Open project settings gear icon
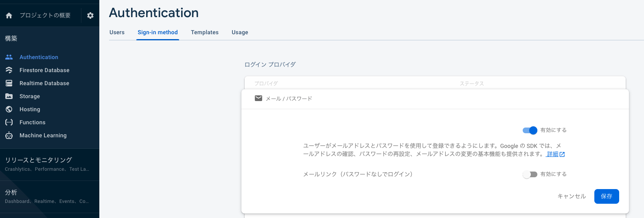644x218 pixels. coord(90,15)
